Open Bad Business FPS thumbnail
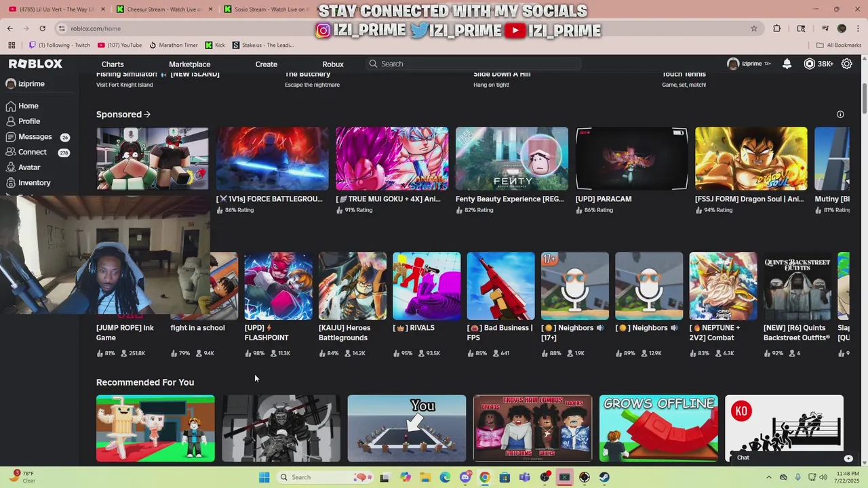Screen dimensions: 868x488 pos(500,286)
